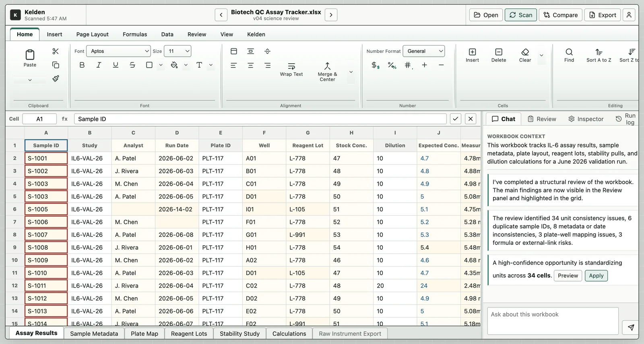Image resolution: width=644 pixels, height=344 pixels.
Task: Toggle Underline formatting
Action: tap(116, 65)
